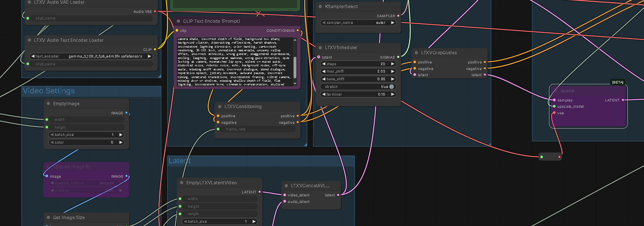Increase EmptyImage batch_size with right arrow
Viewport: 644px width, 226px height.
coord(121,135)
